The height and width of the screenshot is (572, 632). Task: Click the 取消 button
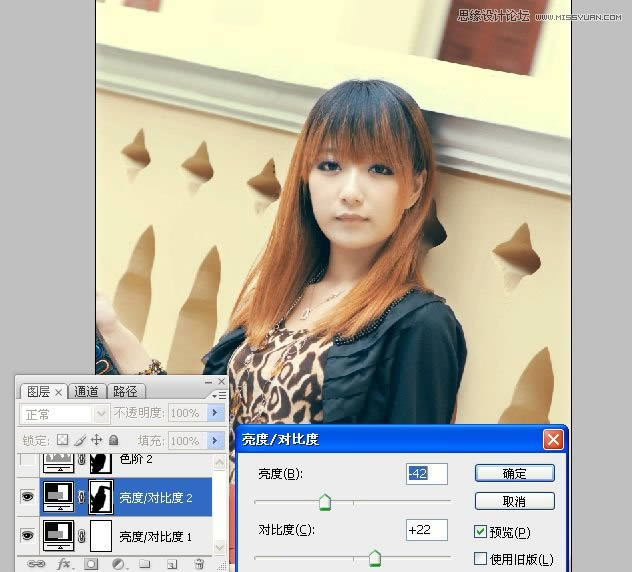pyautogui.click(x=514, y=501)
